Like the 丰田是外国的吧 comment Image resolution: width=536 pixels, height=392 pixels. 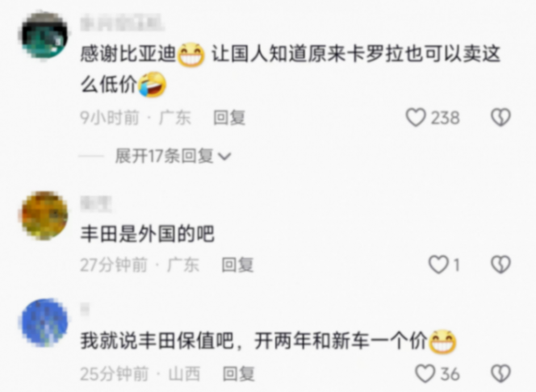click(438, 265)
